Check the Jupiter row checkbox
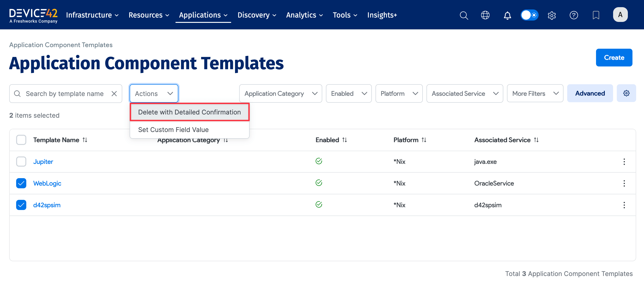Screen dimensions: 644x294 coord(21,162)
